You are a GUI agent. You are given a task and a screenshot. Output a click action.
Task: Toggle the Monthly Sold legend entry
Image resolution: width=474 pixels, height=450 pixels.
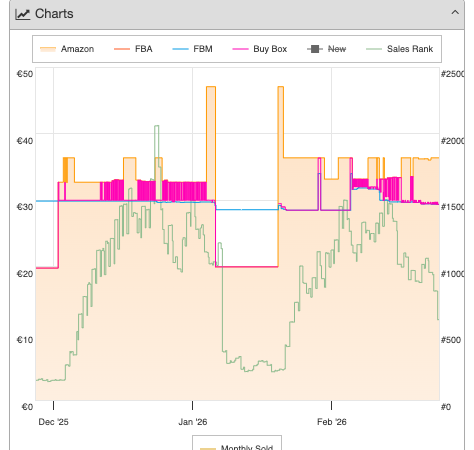pos(237,447)
